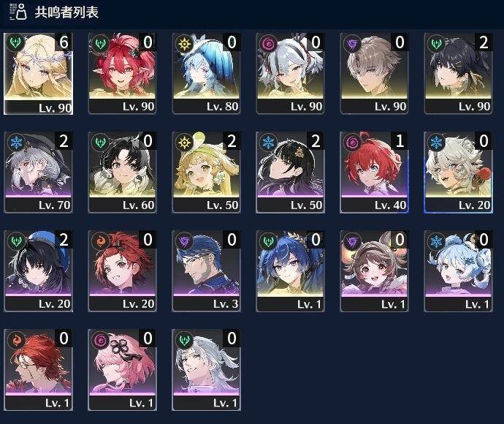Choose the blue beret Lv. 20 character
504x424 pixels.
[x=38, y=271]
